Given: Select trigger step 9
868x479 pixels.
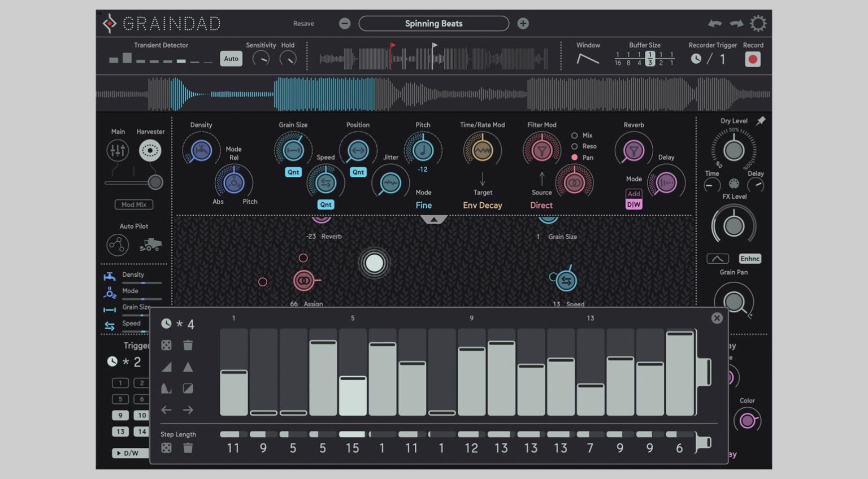Looking at the screenshot, I should (120, 415).
